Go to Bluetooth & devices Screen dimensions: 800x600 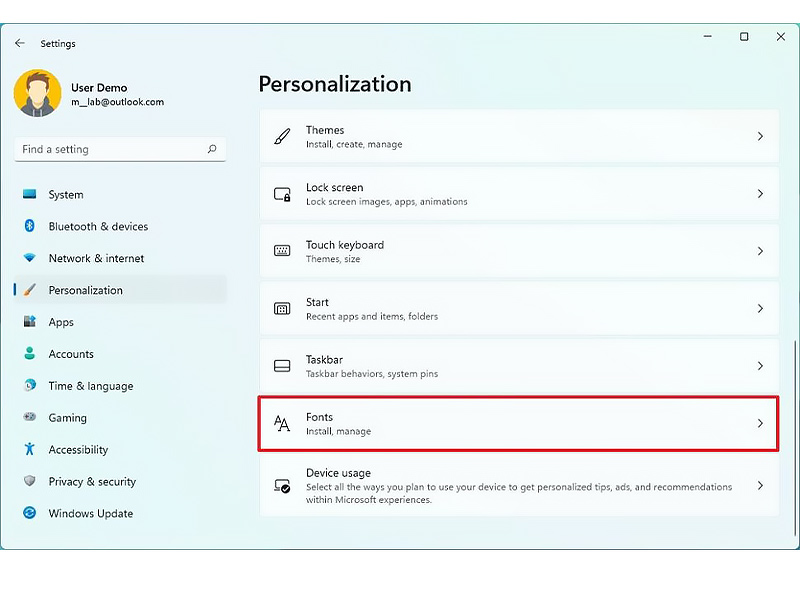point(120,226)
